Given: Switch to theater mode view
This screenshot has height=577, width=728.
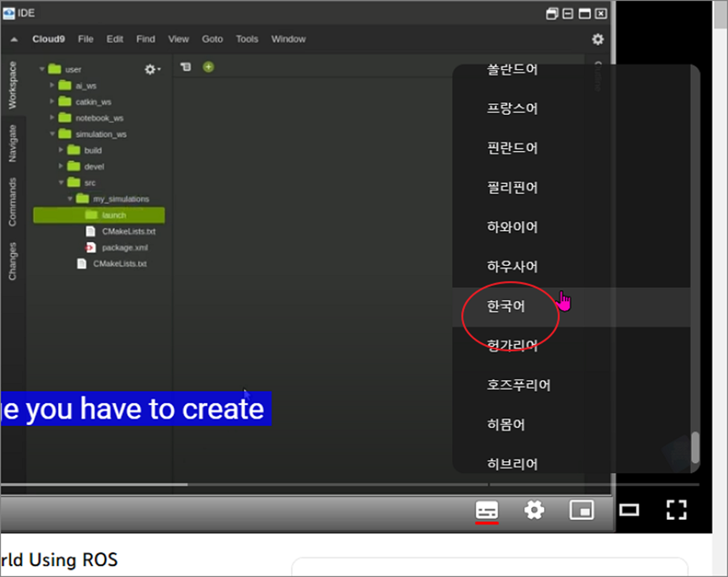Looking at the screenshot, I should pos(629,511).
